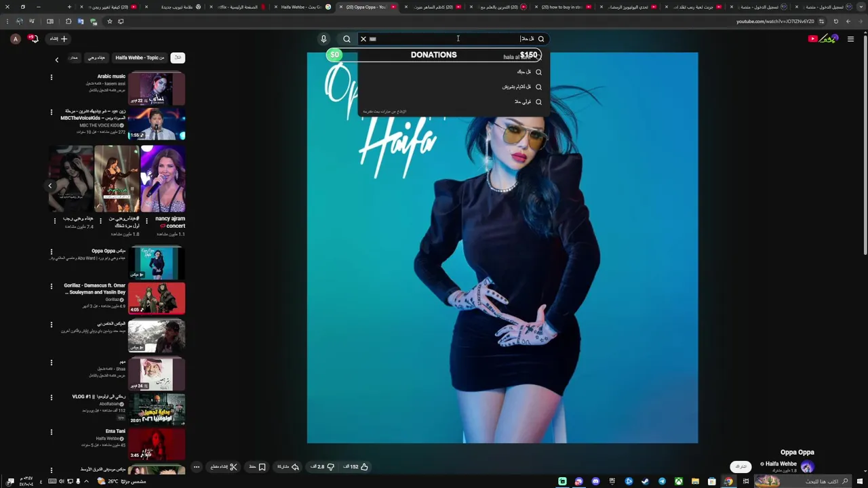The image size is (868, 488).
Task: Open the Google Translate extension icon
Action: 80,21
